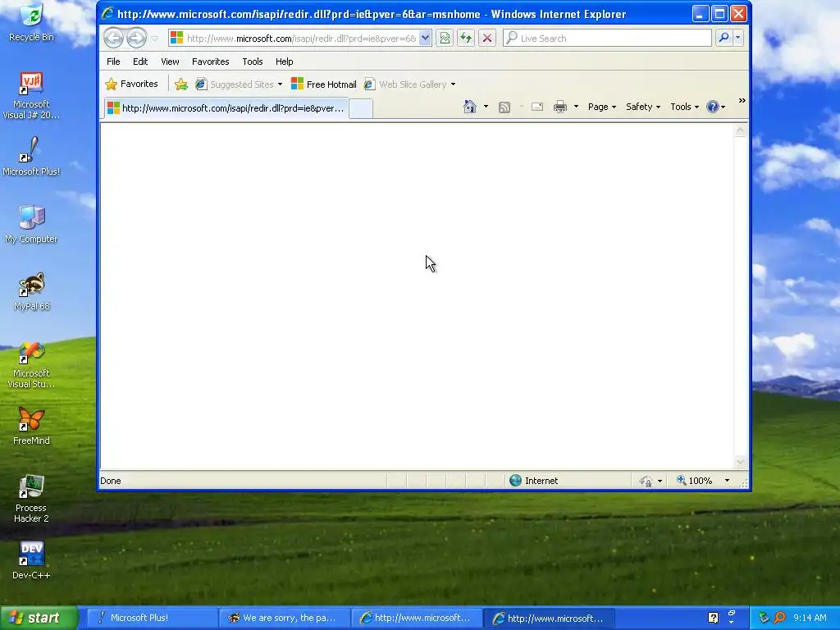
Task: Click the green network tray icon
Action: pyautogui.click(x=764, y=618)
